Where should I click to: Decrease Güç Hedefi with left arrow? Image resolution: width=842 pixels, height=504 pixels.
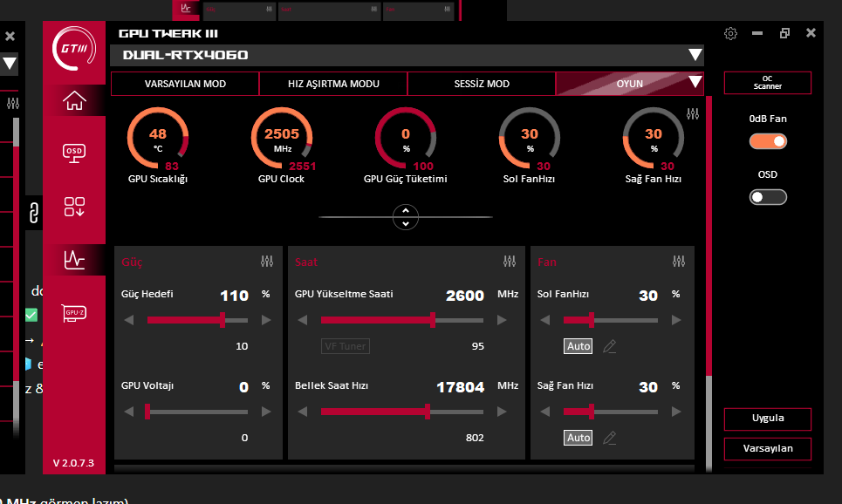(129, 320)
